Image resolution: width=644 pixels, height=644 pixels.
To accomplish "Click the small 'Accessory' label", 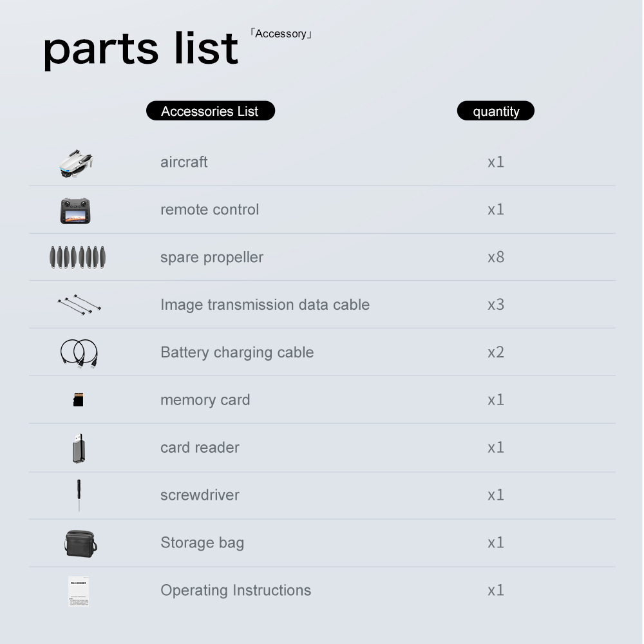I will (x=281, y=33).
